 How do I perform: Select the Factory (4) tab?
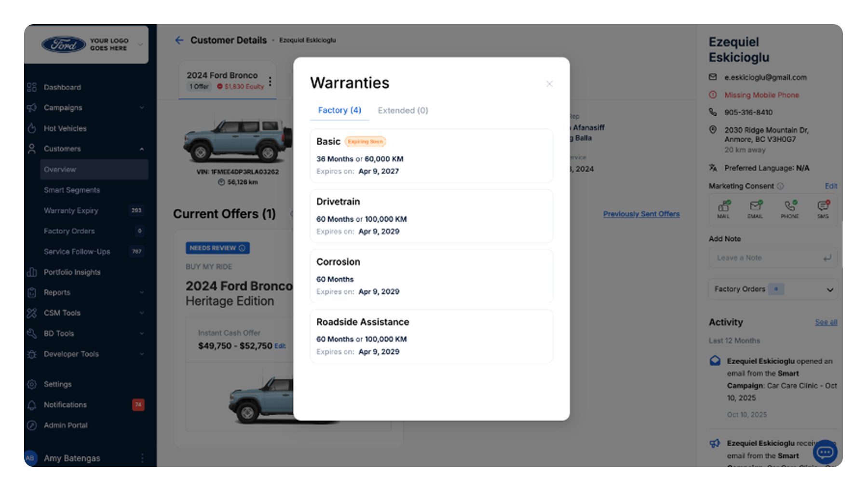coord(339,110)
